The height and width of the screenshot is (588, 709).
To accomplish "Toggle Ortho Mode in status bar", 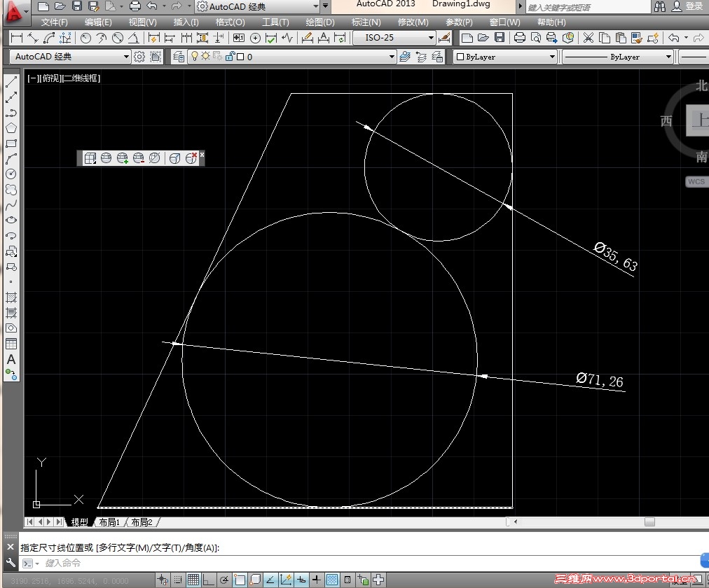I will [209, 580].
